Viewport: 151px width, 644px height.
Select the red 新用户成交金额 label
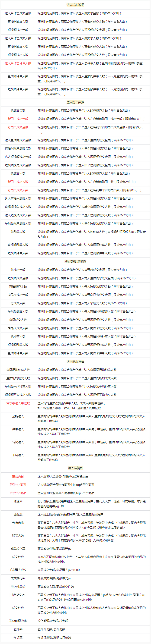coord(18,119)
